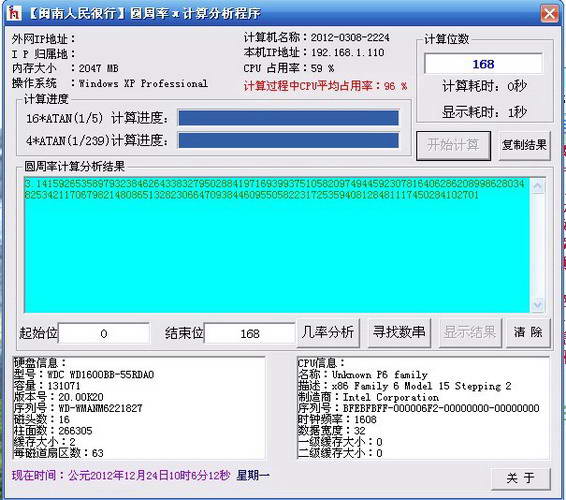The height and width of the screenshot is (500, 566).
Task: Click the 计算位数 input showing 168
Action: pyautogui.click(x=483, y=64)
